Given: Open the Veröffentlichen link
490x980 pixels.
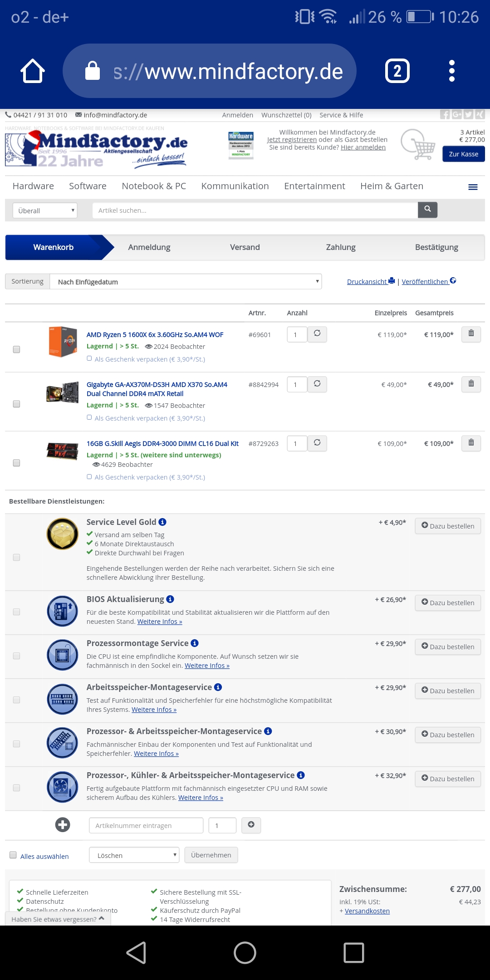Looking at the screenshot, I should tap(429, 281).
